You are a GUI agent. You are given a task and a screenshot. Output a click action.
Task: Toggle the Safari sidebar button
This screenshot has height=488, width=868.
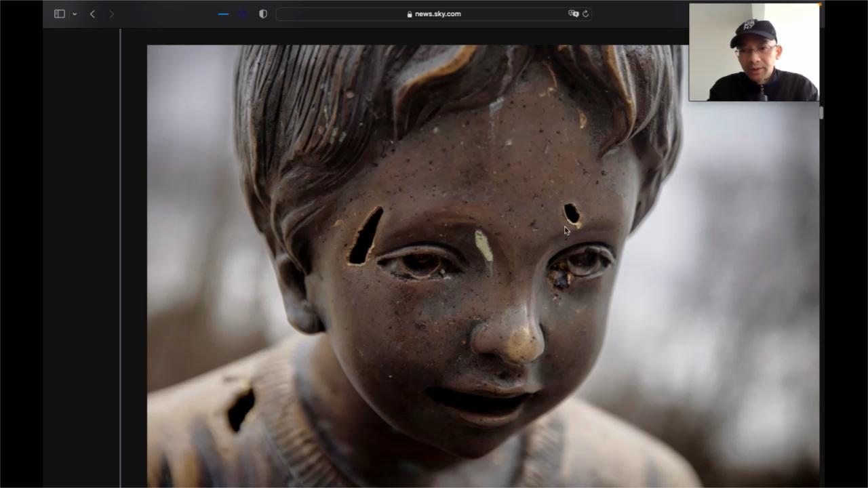click(x=60, y=14)
